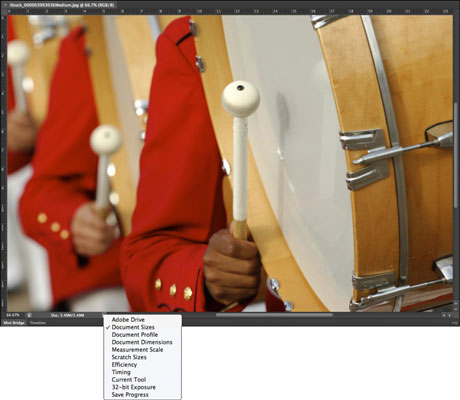
Task: Switch to the Mini Bridge tab
Action: (x=14, y=323)
